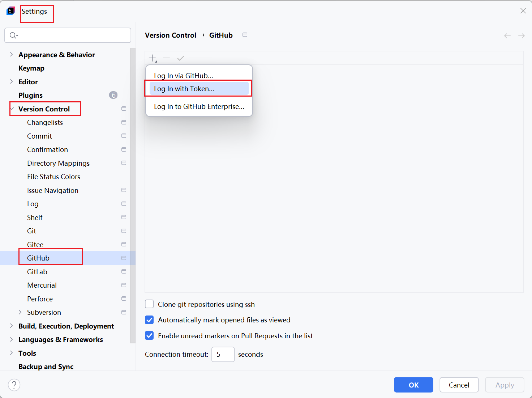Click the minus Remove account icon

pos(166,58)
